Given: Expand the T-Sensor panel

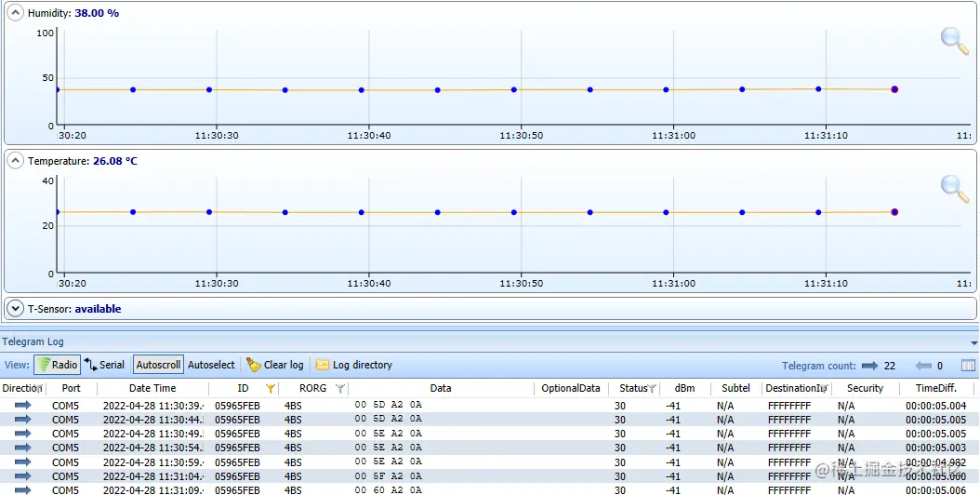Looking at the screenshot, I should pyautogui.click(x=15, y=309).
